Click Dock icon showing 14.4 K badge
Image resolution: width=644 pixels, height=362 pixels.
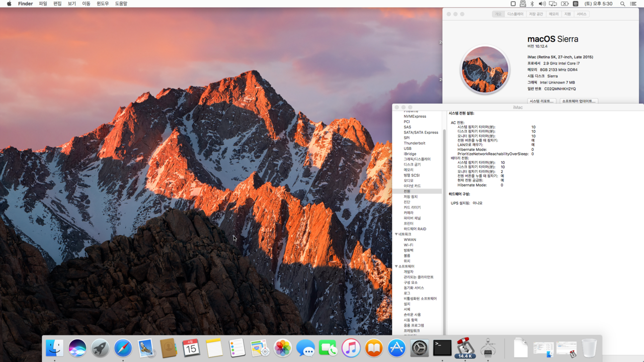click(465, 348)
